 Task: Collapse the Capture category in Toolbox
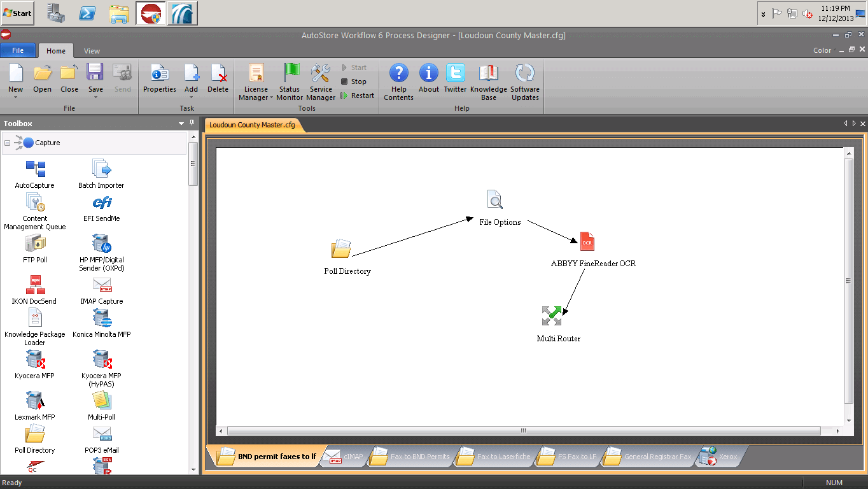[7, 143]
